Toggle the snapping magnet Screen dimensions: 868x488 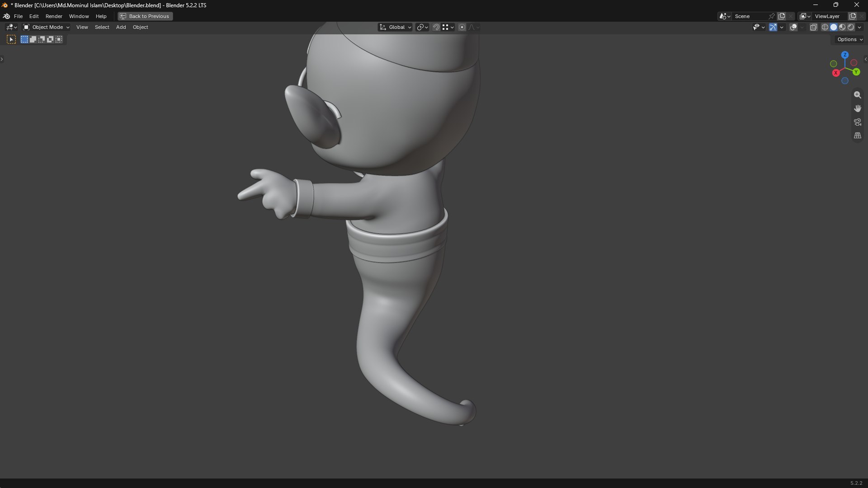pos(436,27)
